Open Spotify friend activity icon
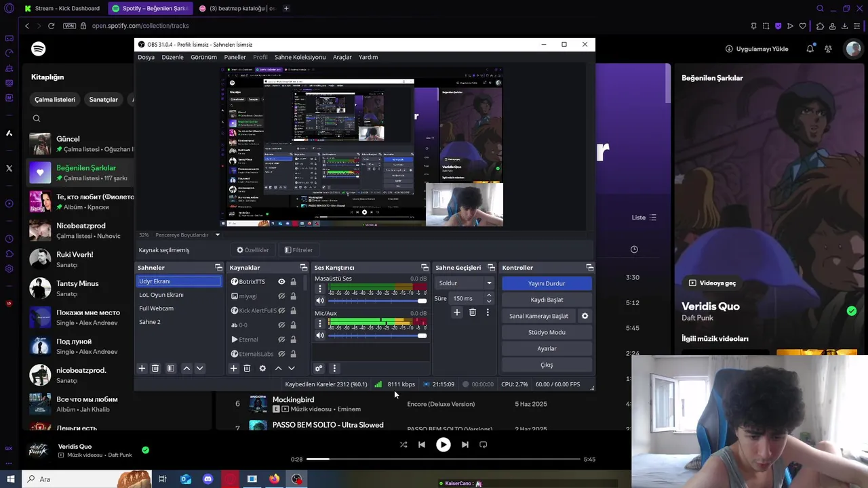The height and width of the screenshot is (488, 868). 828,49
